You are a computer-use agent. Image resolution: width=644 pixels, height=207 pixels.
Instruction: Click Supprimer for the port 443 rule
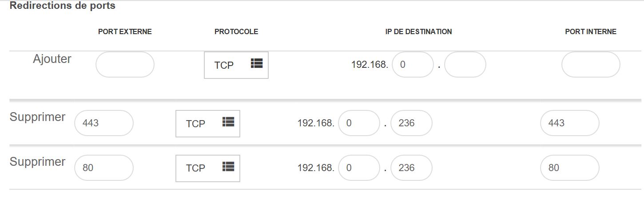pos(37,117)
